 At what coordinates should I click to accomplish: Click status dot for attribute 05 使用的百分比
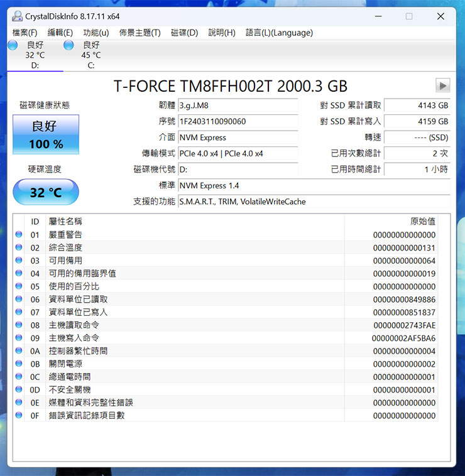[x=19, y=286]
